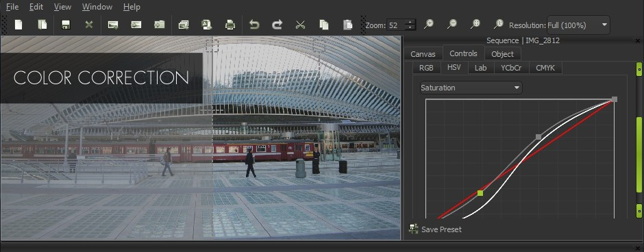Open the Resolution Full (100%) dropdown
Screen dimensions: 644x252
(578, 25)
